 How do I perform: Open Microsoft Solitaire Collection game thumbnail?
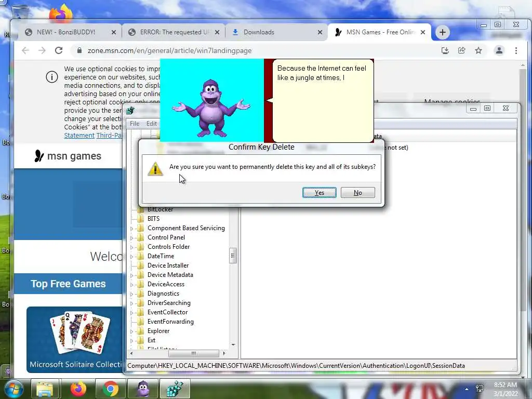click(x=75, y=339)
